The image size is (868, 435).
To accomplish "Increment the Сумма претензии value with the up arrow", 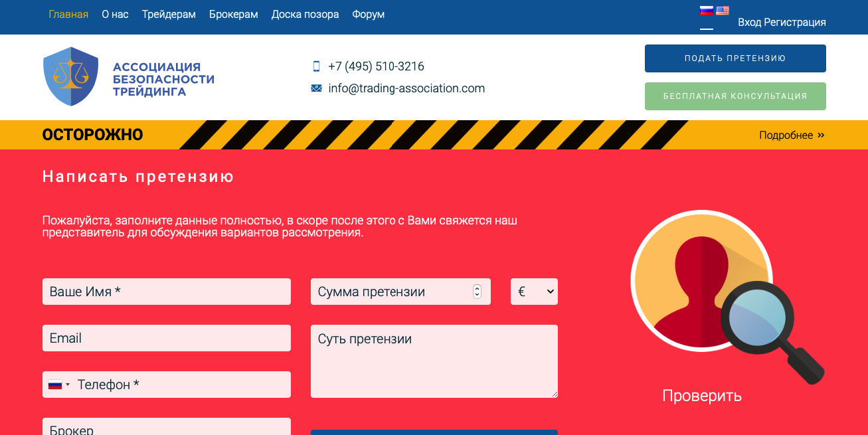I will click(477, 287).
